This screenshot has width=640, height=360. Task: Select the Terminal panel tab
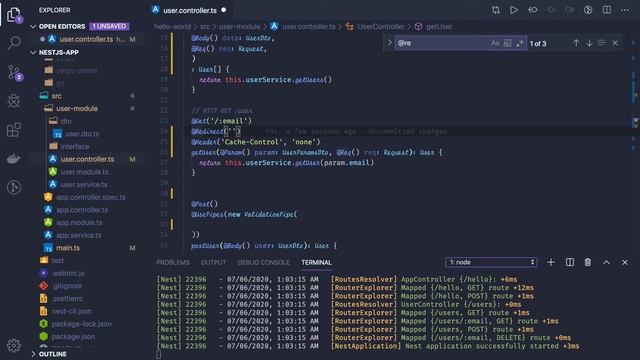point(316,262)
